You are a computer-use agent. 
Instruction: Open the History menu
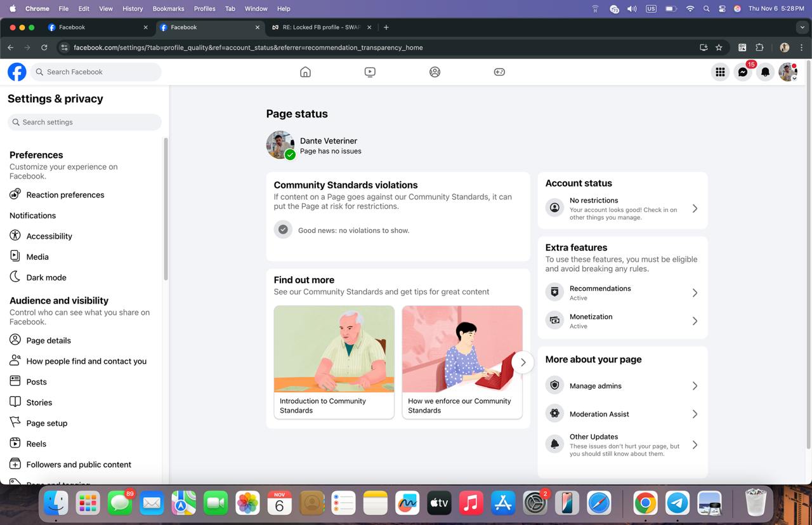click(x=133, y=9)
